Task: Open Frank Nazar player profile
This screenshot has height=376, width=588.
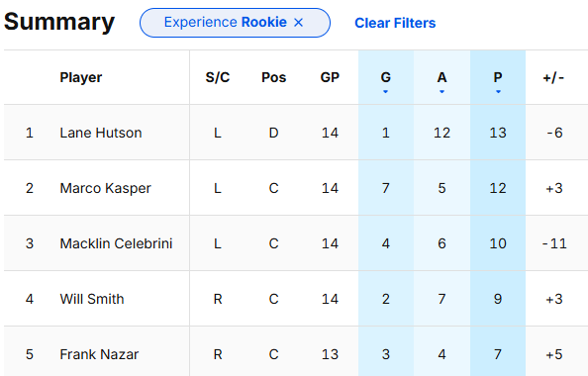Action: [x=99, y=354]
